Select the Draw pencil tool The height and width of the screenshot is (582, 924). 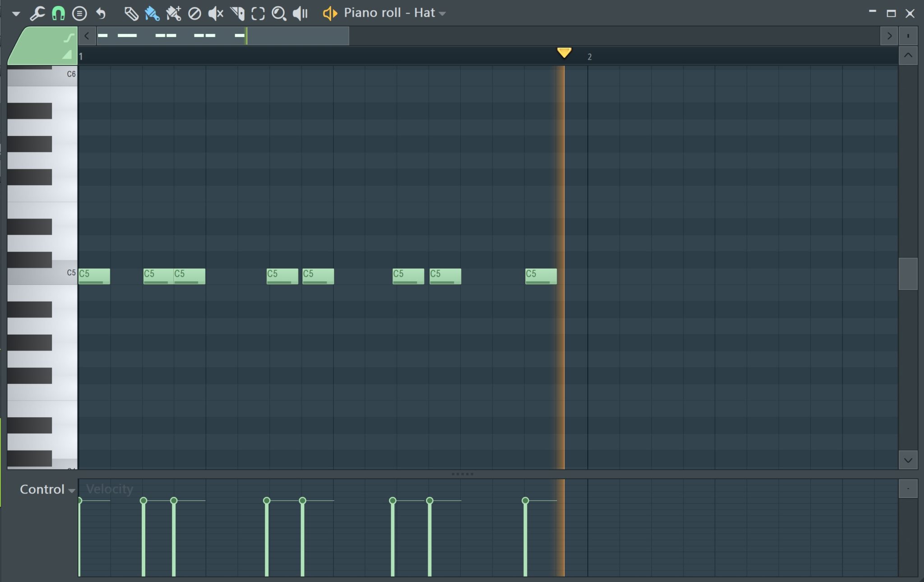click(x=132, y=13)
